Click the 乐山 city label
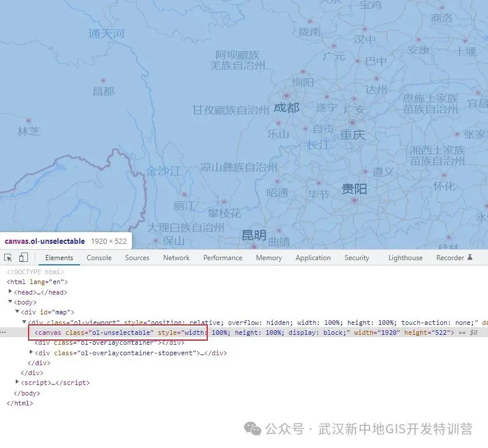Image resolution: width=488 pixels, height=448 pixels. [278, 134]
